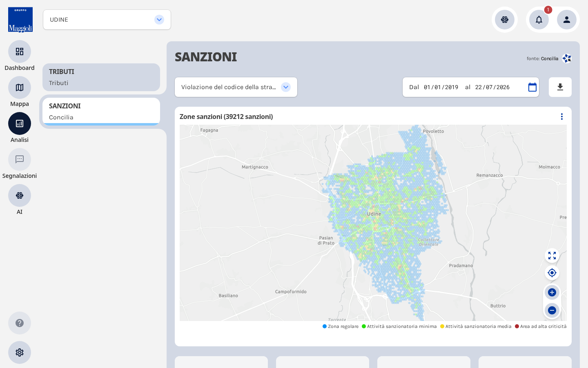Open the settings gear icon
The image size is (588, 368).
pyautogui.click(x=20, y=352)
